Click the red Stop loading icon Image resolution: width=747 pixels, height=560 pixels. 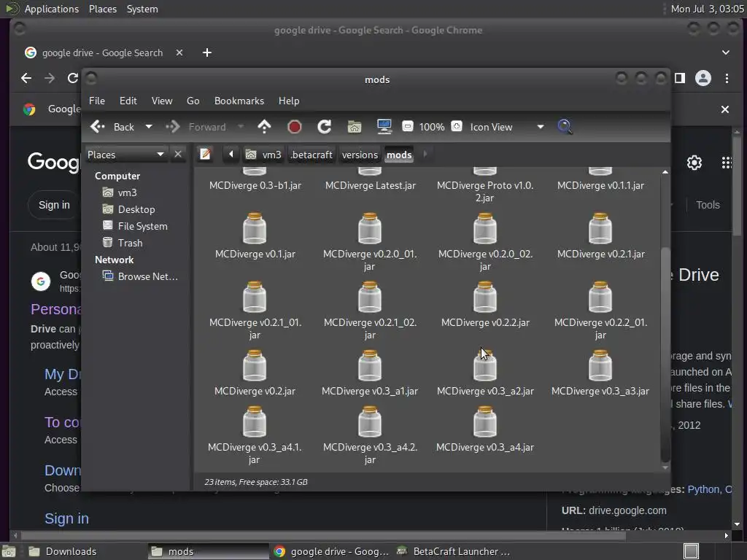295,127
